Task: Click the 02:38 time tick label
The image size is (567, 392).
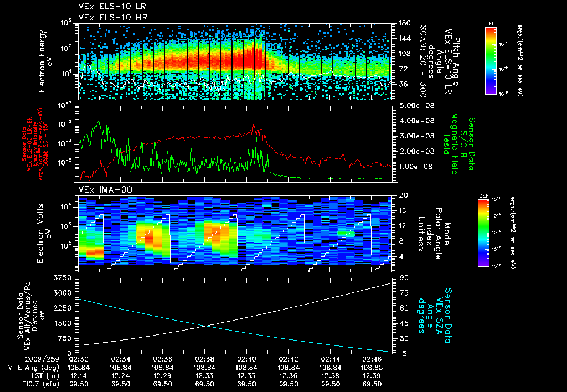Action: pyautogui.click(x=205, y=359)
